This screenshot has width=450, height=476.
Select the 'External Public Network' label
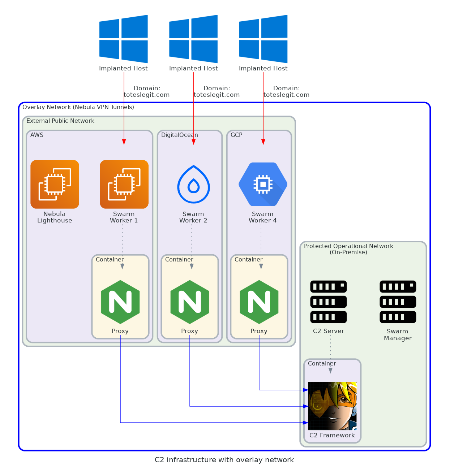[60, 121]
